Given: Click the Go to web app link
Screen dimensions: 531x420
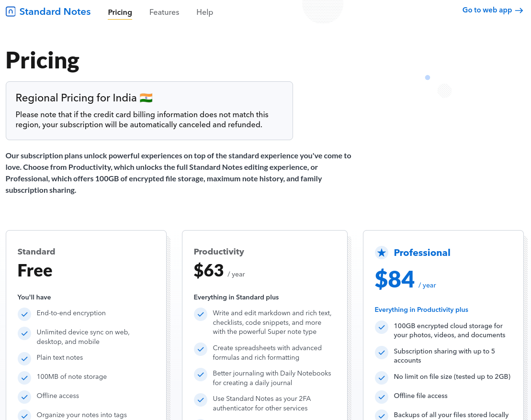Looking at the screenshot, I should coord(487,10).
